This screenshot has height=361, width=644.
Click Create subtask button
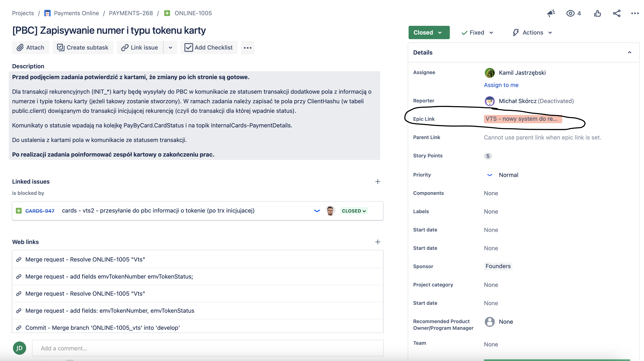(83, 47)
